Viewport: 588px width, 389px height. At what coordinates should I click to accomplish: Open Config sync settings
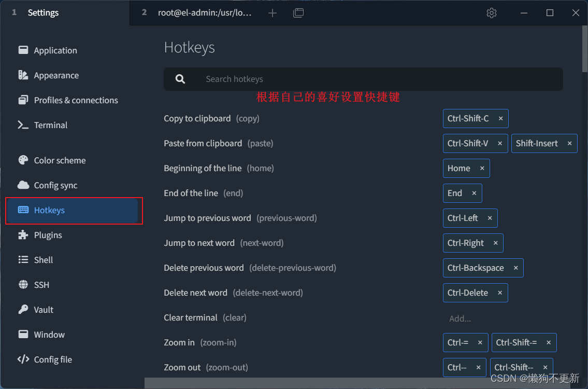(71, 185)
